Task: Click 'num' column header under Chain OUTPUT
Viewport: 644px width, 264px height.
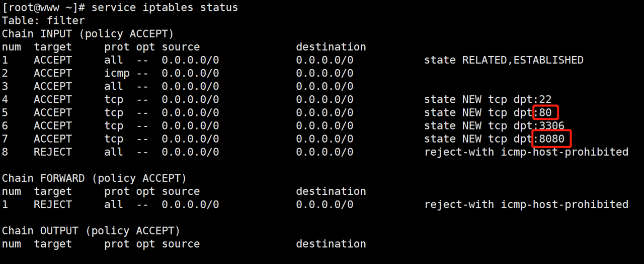Action: pyautogui.click(x=12, y=244)
